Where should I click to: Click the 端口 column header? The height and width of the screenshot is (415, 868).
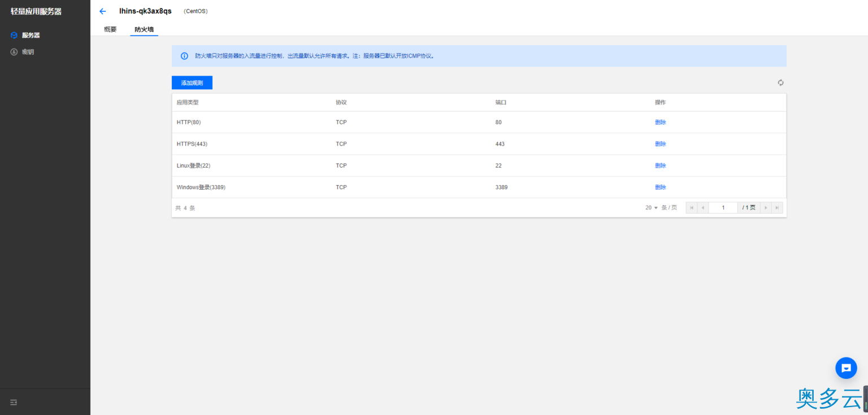click(501, 102)
